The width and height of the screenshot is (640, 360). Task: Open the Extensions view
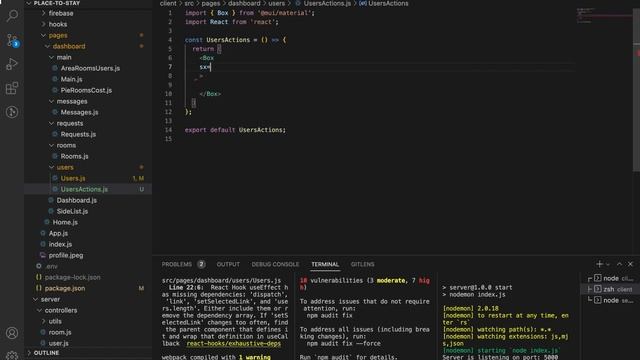(12, 88)
